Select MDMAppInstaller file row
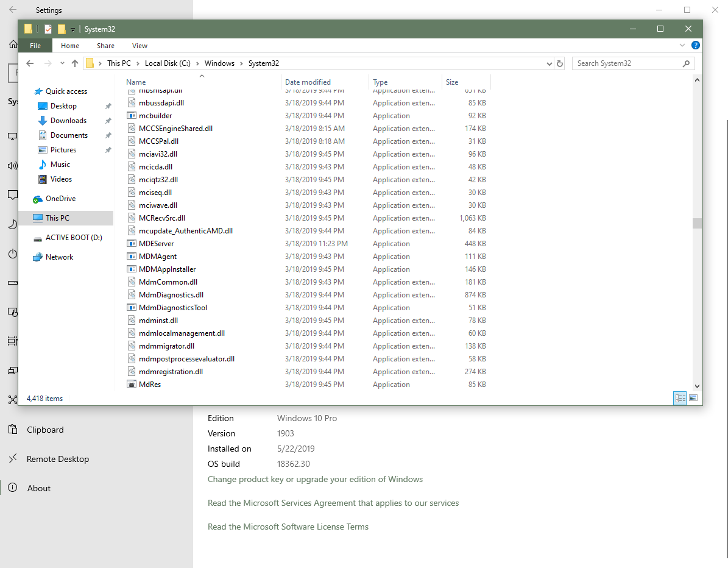Viewport: 728px width, 568px height. point(307,269)
